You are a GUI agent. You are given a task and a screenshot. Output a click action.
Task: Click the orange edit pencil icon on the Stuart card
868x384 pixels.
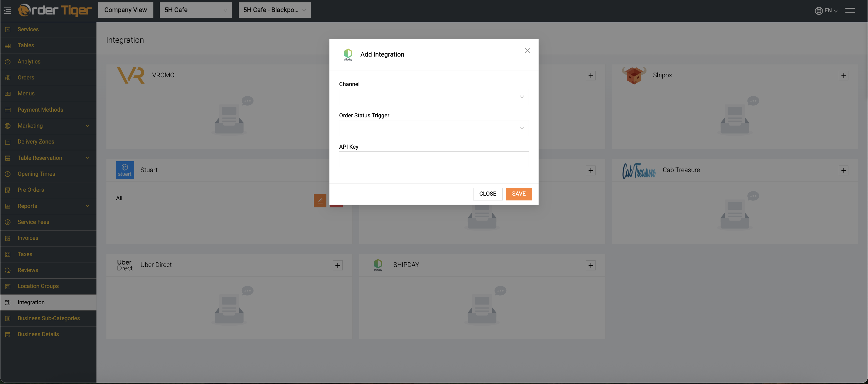(x=320, y=201)
